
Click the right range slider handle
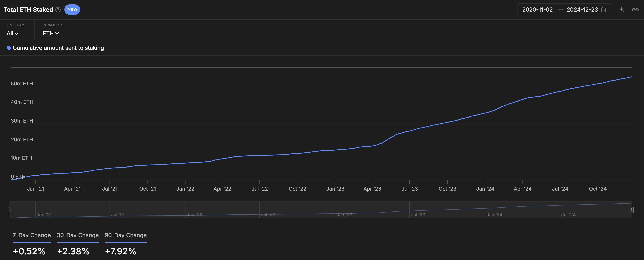pyautogui.click(x=631, y=210)
